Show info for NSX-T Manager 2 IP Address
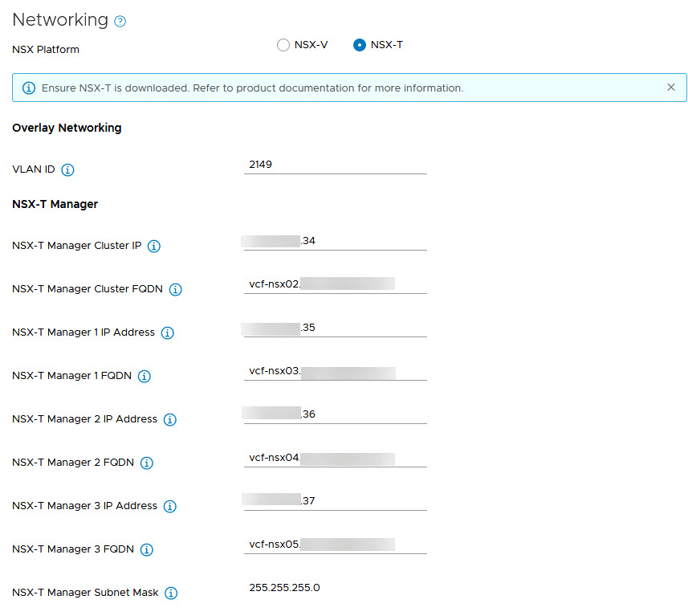This screenshot has width=688, height=616. 170,420
